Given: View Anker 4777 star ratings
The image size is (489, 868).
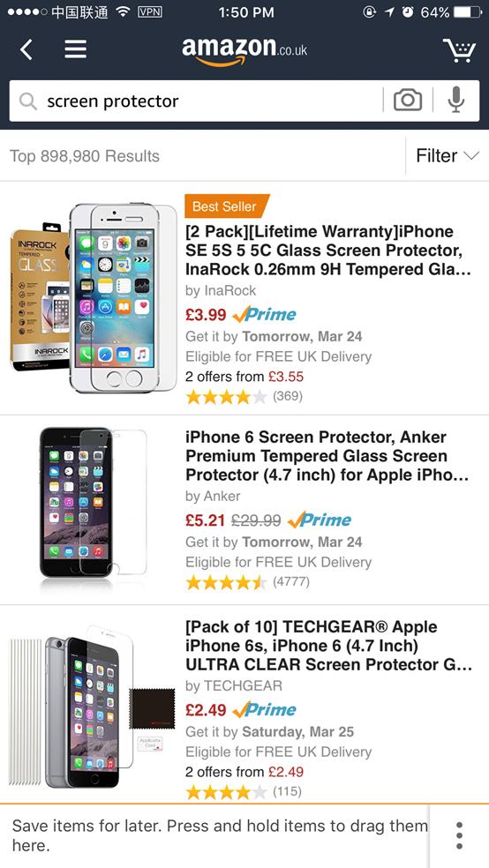Looking at the screenshot, I should click(x=247, y=582).
